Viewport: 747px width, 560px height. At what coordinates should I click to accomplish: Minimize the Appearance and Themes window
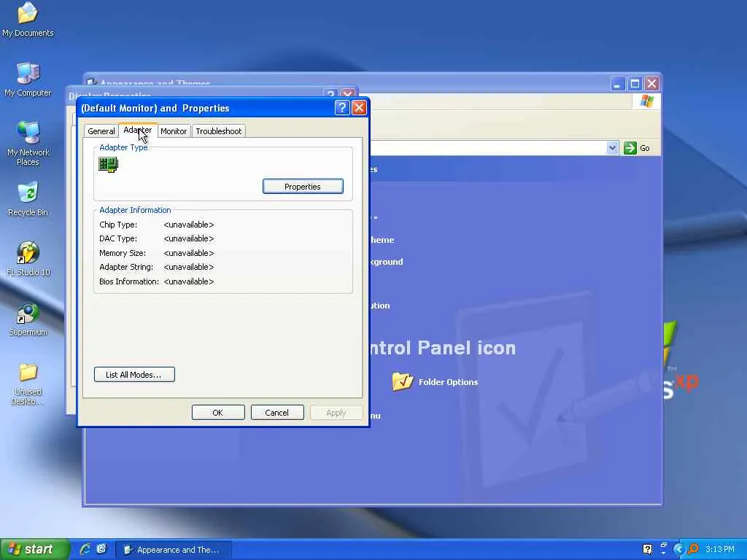pos(617,85)
